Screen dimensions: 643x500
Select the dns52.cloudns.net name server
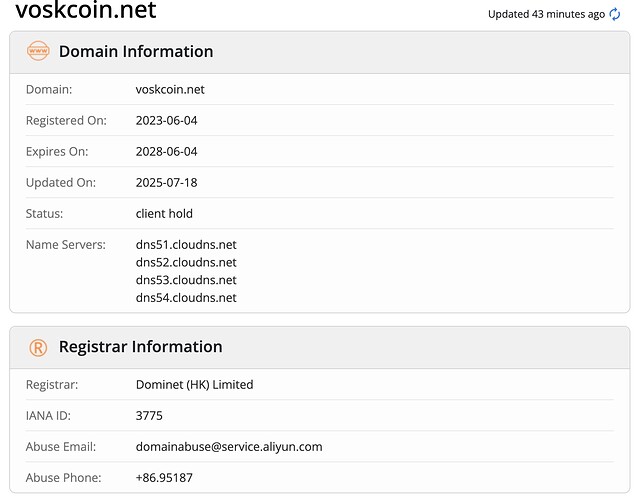tap(186, 263)
